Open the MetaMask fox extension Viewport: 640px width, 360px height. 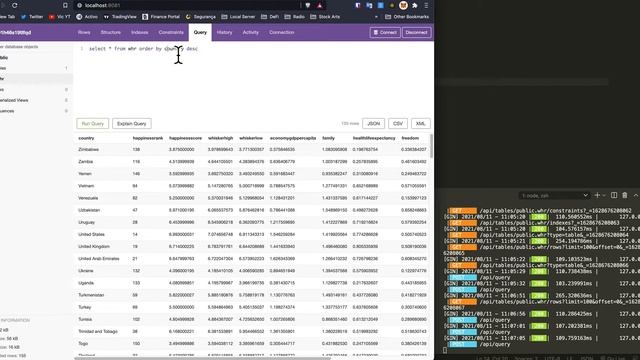pos(403,5)
